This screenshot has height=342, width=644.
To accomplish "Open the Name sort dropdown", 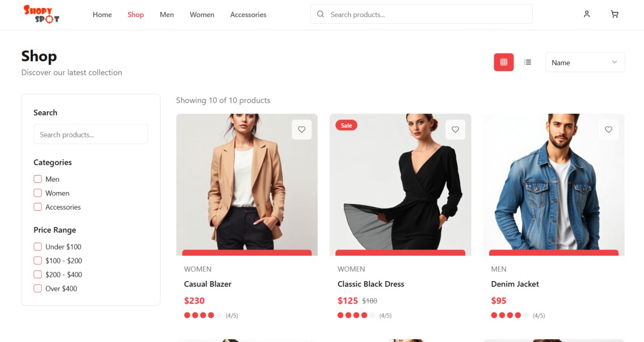I will pos(585,62).
